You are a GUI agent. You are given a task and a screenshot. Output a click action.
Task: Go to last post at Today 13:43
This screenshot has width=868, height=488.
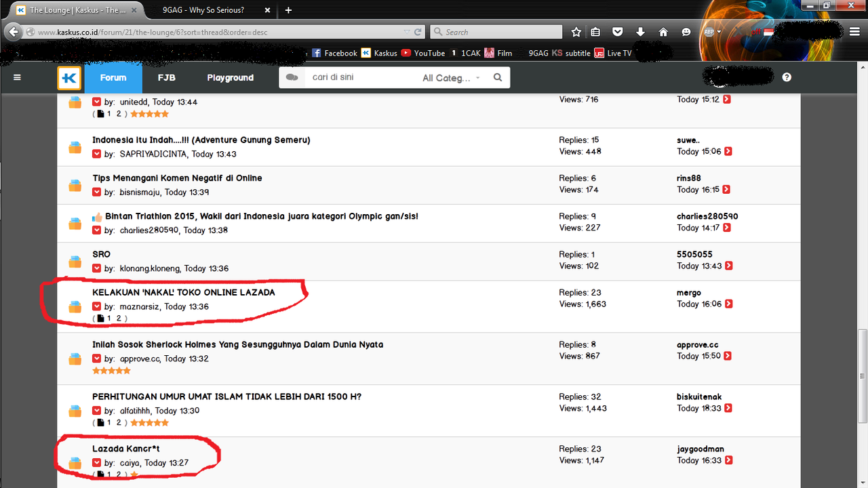pos(729,266)
